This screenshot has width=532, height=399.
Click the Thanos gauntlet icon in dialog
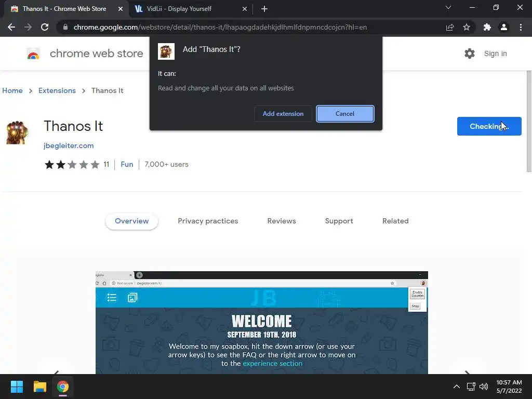[x=166, y=51]
